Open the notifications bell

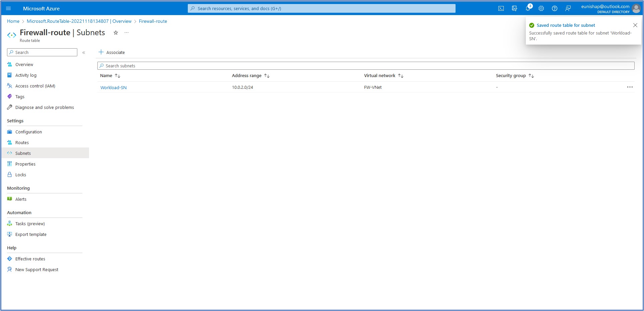tap(528, 8)
